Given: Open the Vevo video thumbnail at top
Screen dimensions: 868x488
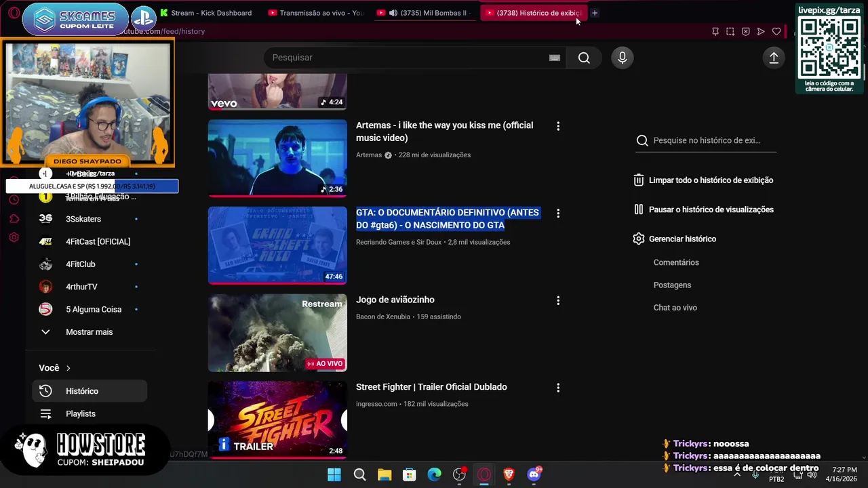Looking at the screenshot, I should (277, 91).
